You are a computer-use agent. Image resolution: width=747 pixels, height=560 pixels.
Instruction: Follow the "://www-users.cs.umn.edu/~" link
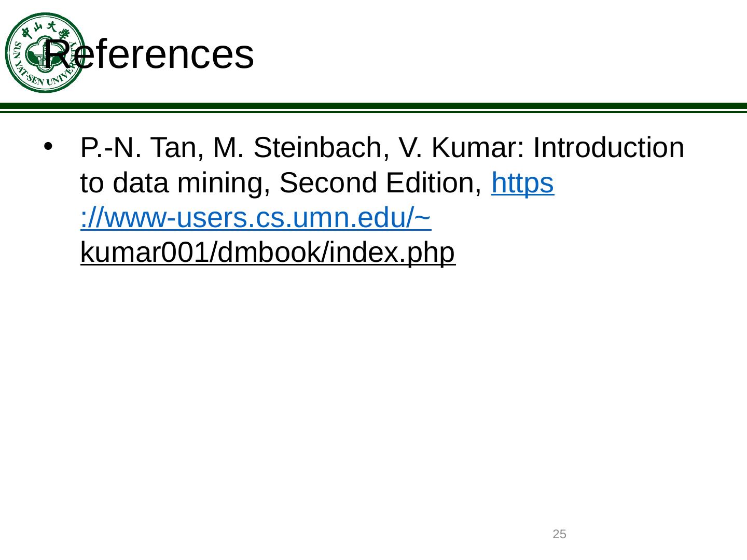coord(256,218)
